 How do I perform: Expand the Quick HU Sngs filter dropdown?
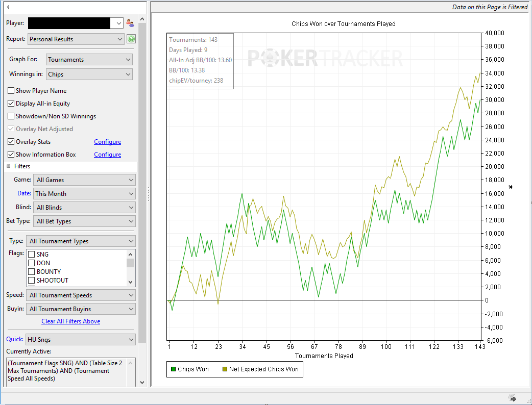tap(81, 339)
